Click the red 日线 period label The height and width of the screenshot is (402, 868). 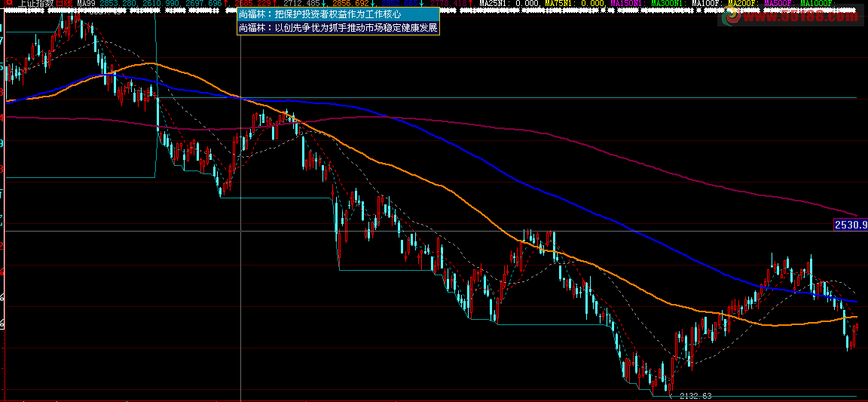[63, 3]
